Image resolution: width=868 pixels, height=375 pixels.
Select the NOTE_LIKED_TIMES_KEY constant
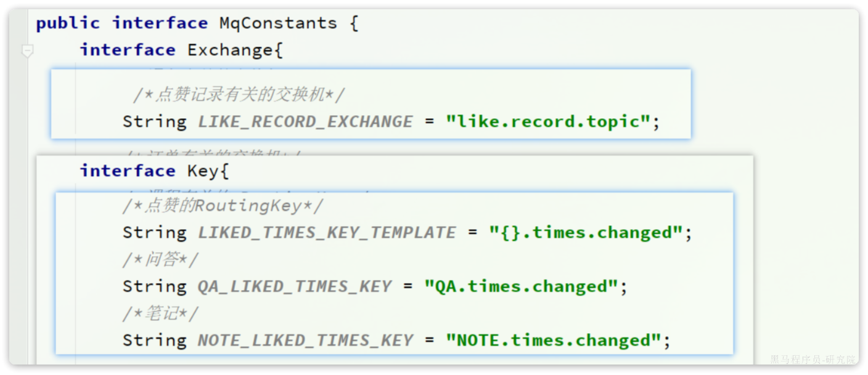305,341
